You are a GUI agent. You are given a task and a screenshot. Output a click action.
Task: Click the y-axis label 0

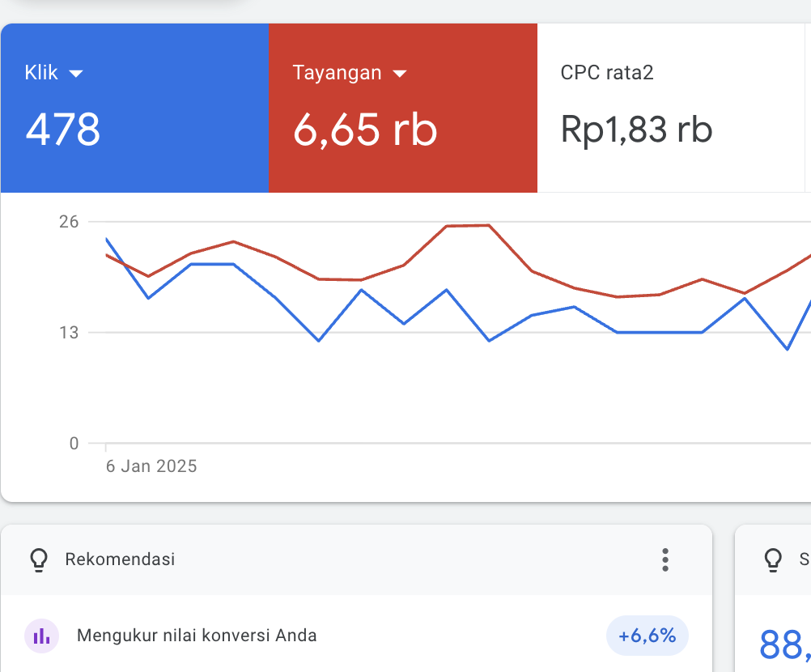(x=74, y=443)
